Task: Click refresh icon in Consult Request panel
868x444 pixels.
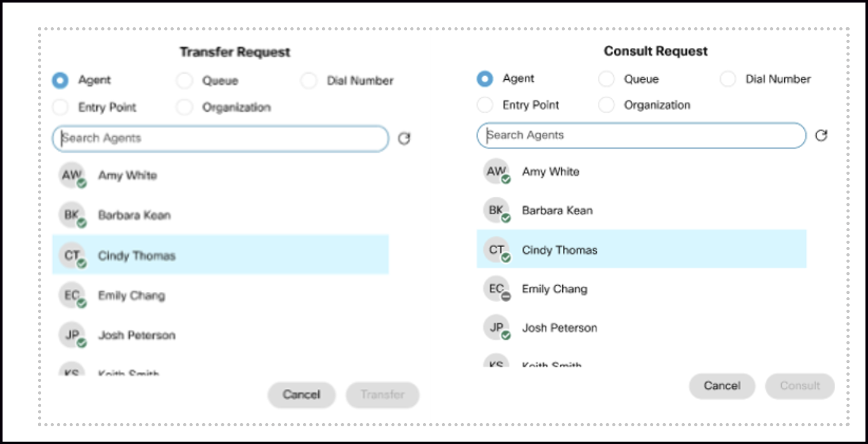Action: (x=821, y=136)
